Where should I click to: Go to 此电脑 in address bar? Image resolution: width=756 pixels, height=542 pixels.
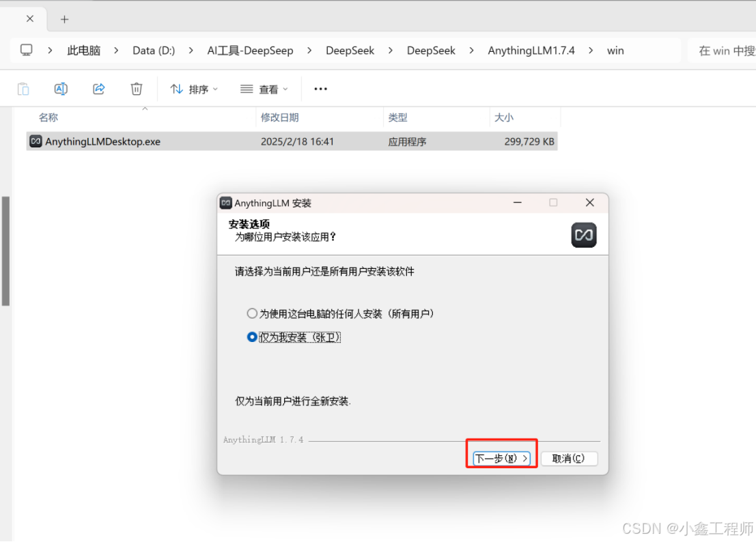pos(84,51)
